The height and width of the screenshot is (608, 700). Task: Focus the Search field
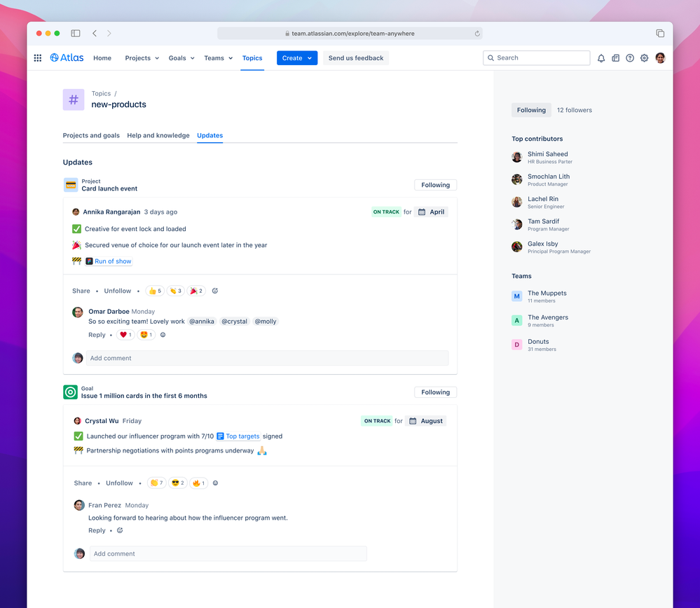pos(536,58)
